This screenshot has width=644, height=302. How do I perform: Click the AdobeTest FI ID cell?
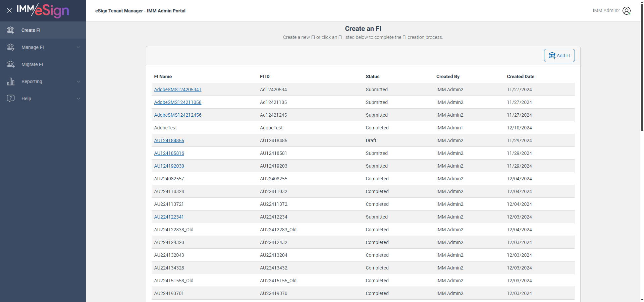tap(271, 128)
